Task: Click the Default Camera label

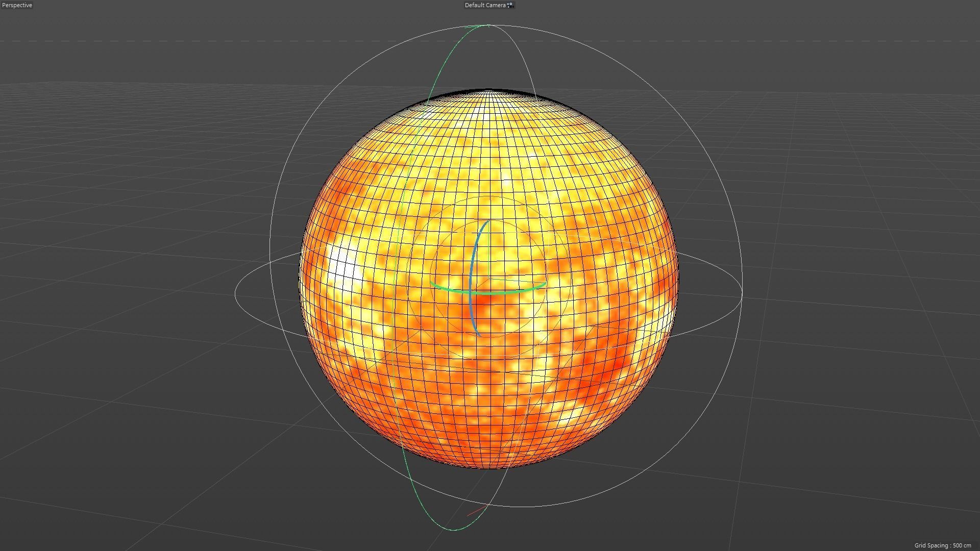Action: [x=485, y=5]
